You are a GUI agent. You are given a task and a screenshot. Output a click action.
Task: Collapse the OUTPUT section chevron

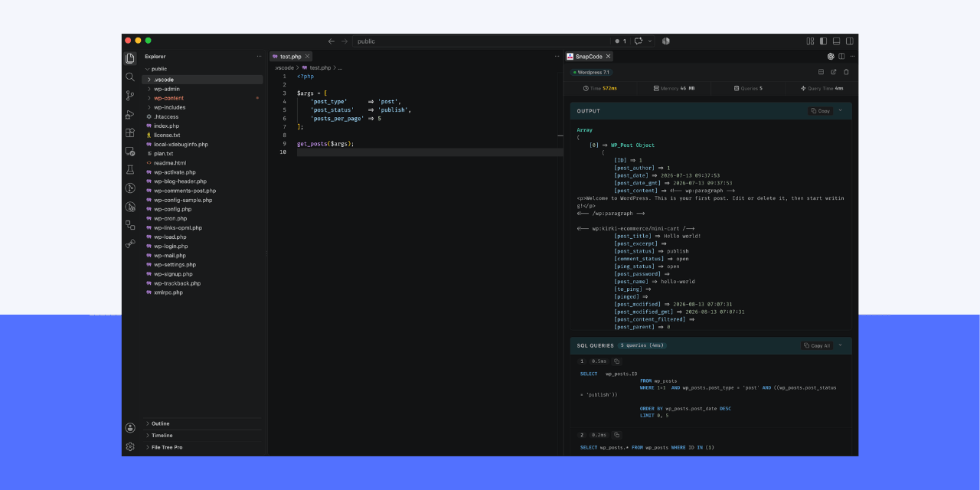click(840, 111)
